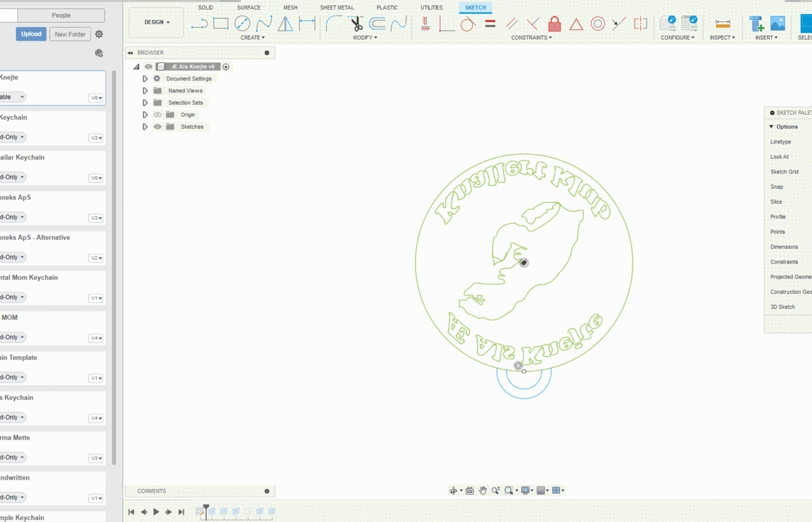812x522 pixels.
Task: Select the Offset tool
Action: click(378, 23)
